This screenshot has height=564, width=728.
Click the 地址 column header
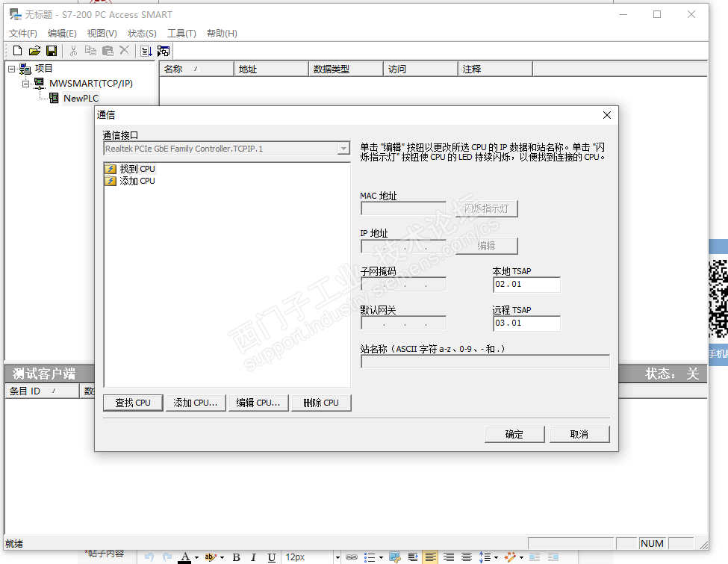click(x=271, y=69)
